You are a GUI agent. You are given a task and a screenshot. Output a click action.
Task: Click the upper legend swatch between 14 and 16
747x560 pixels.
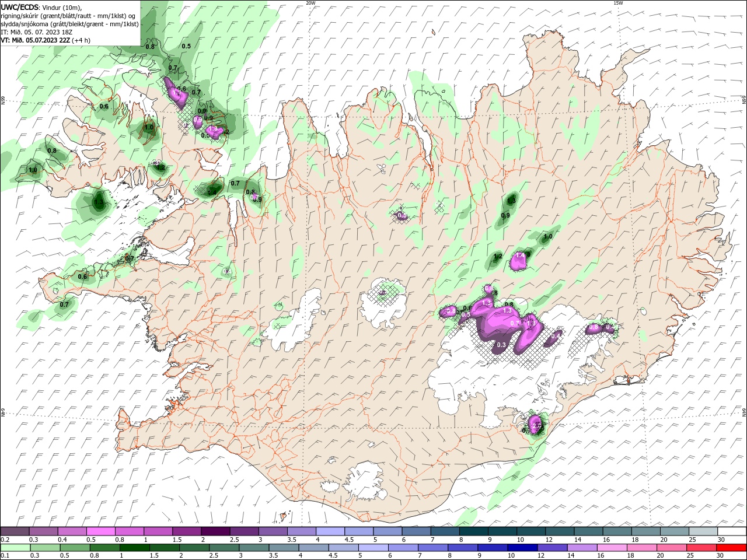point(589,531)
